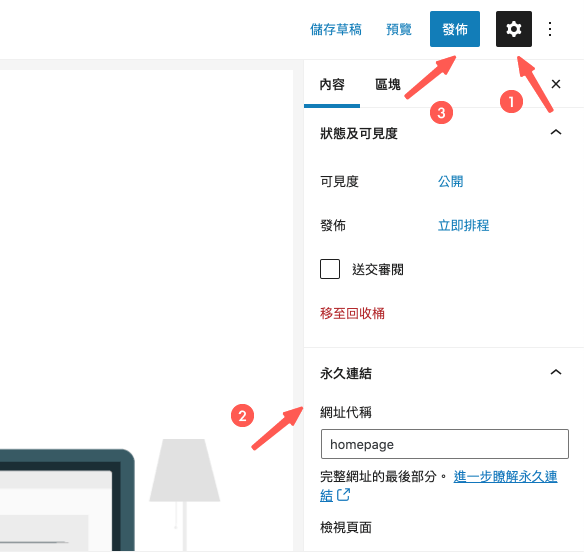The width and height of the screenshot is (584, 552).
Task: Open 進一步瞭解永久連結 link
Action: click(x=505, y=476)
